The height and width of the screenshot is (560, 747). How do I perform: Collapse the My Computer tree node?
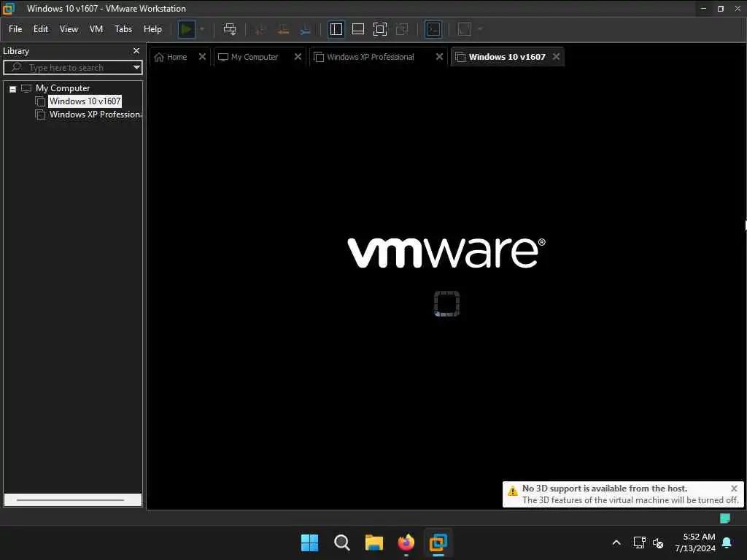pyautogui.click(x=13, y=89)
